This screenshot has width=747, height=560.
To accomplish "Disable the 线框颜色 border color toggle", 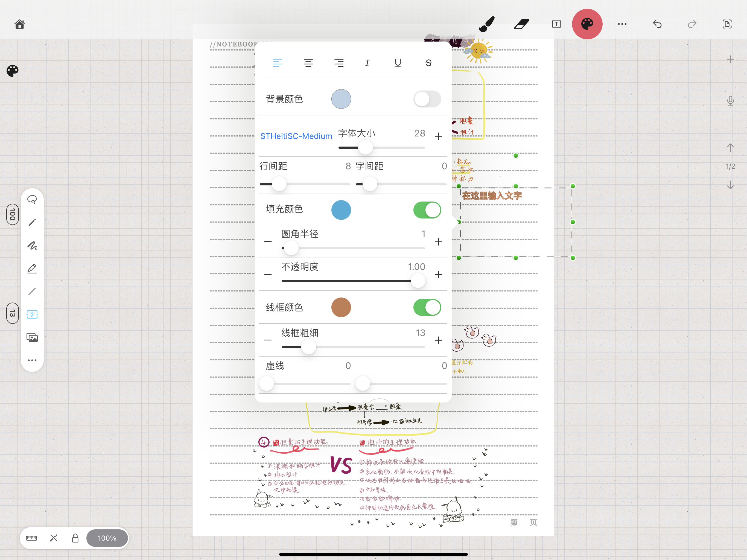I will click(x=427, y=307).
